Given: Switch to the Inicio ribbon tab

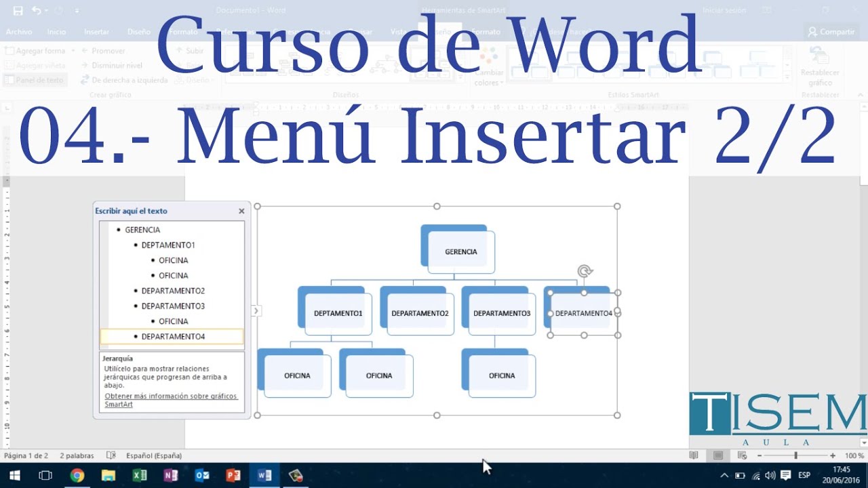Looking at the screenshot, I should (x=57, y=32).
